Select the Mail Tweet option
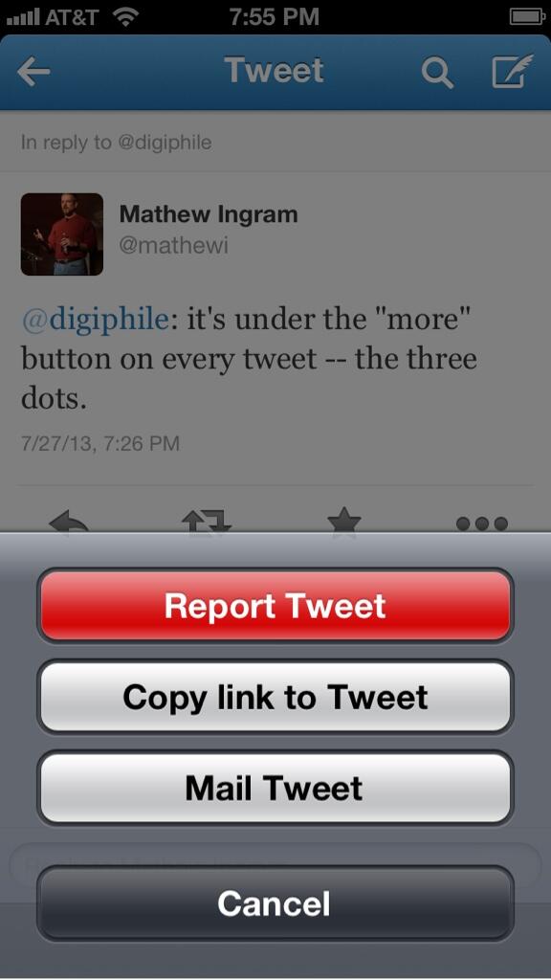This screenshot has width=551, height=980. pos(275,788)
